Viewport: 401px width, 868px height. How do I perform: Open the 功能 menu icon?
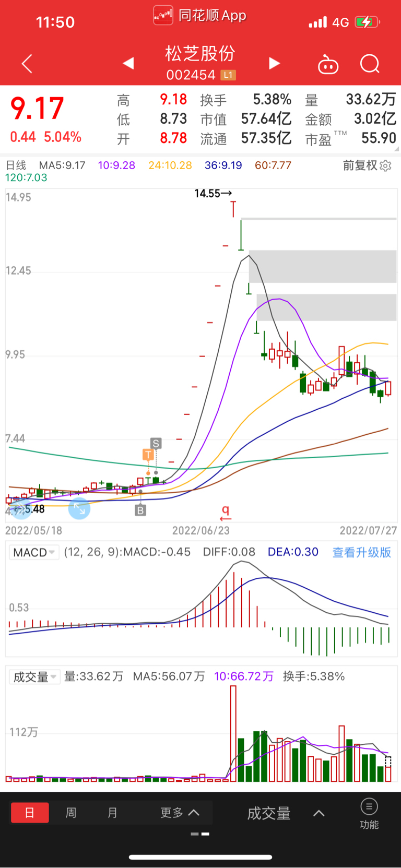click(x=369, y=813)
